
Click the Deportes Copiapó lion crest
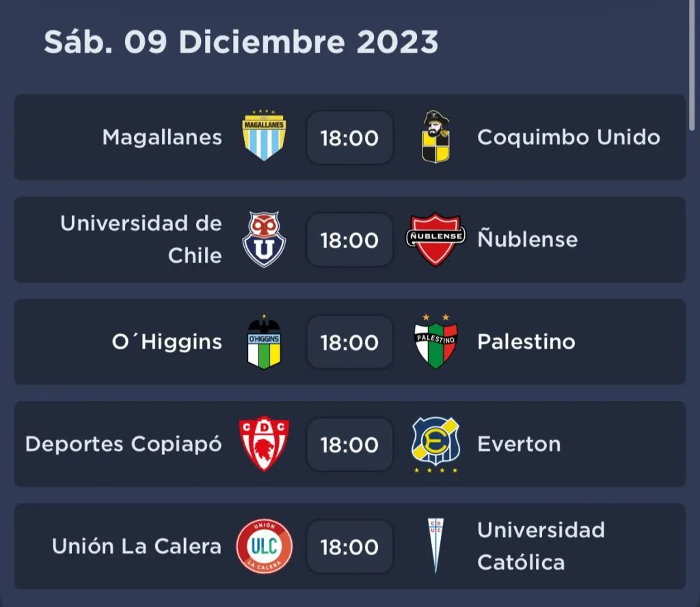pyautogui.click(x=265, y=444)
